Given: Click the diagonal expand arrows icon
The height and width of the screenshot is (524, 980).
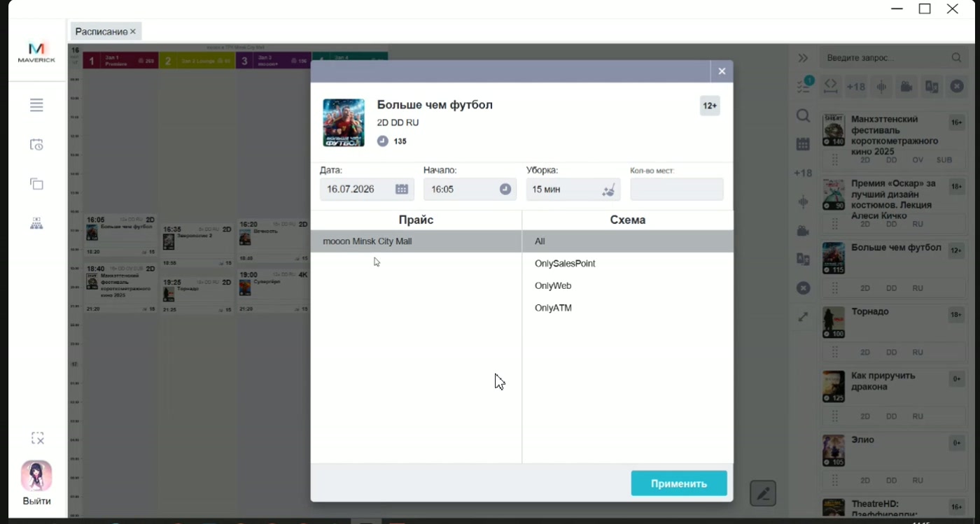Looking at the screenshot, I should [803, 317].
